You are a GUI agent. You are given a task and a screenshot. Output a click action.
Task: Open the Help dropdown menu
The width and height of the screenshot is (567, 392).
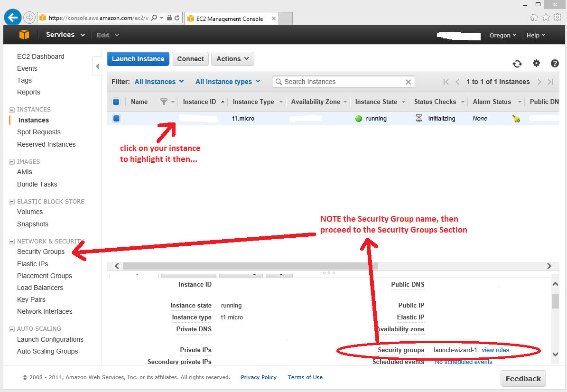pyautogui.click(x=536, y=36)
